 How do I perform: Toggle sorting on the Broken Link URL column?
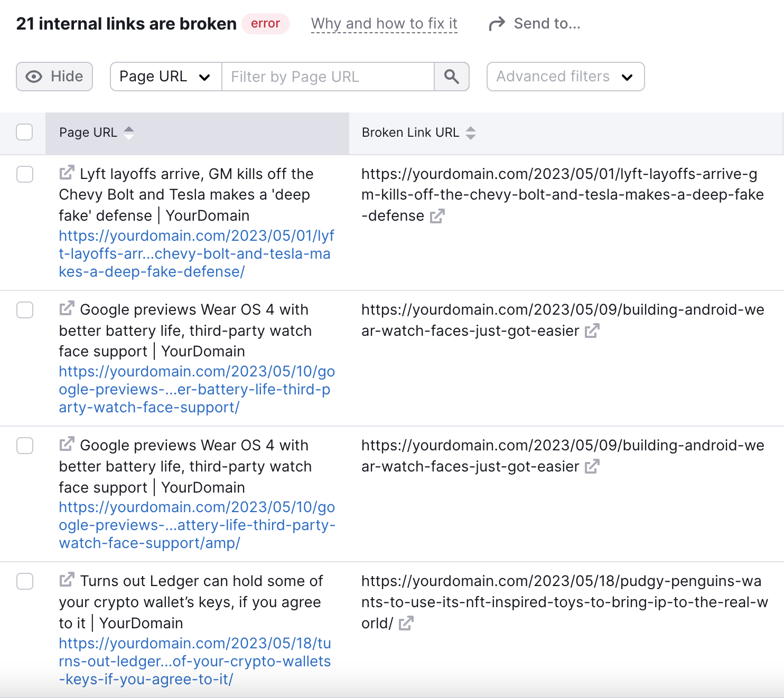coord(470,133)
